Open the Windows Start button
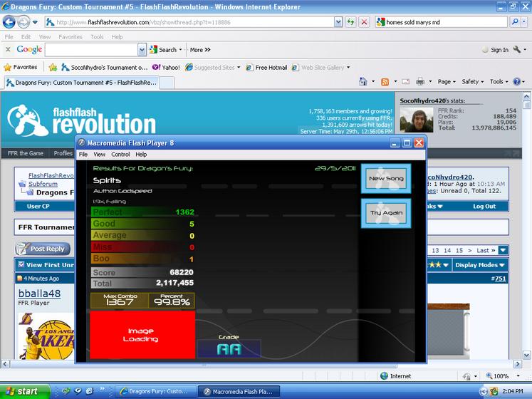This screenshot has height=399, width=532. [24, 391]
